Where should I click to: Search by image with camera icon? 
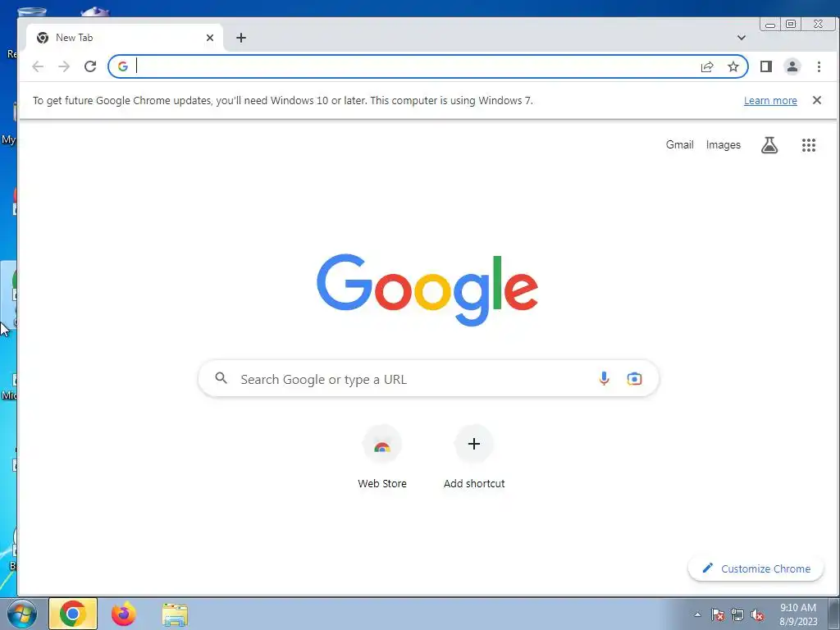point(634,379)
